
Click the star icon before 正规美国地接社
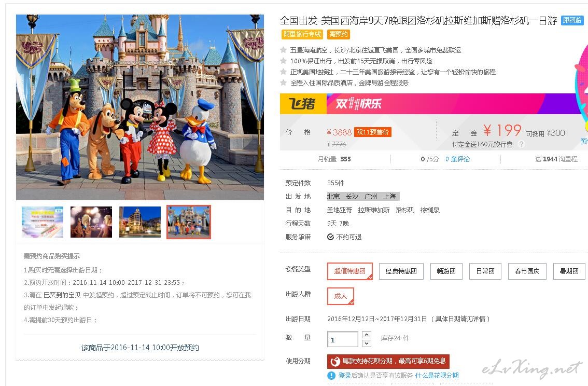point(284,72)
